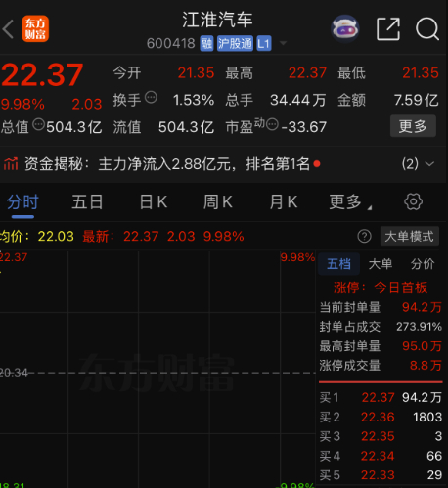Select 买3 price 22.35 row
The width and height of the screenshot is (448, 488).
click(x=381, y=436)
